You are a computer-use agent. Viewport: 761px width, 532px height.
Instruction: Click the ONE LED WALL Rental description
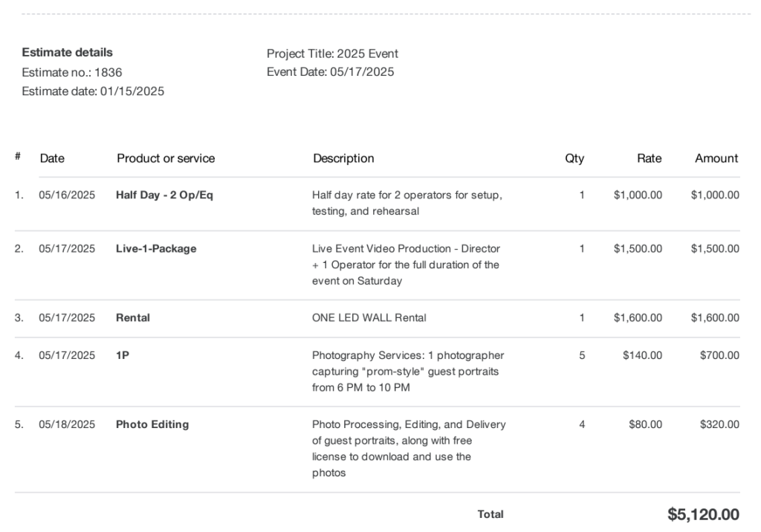coord(369,317)
